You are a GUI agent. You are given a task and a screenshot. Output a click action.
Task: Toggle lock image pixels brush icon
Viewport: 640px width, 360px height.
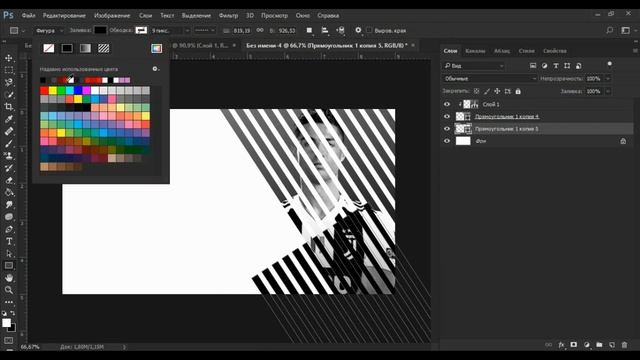[x=487, y=91]
